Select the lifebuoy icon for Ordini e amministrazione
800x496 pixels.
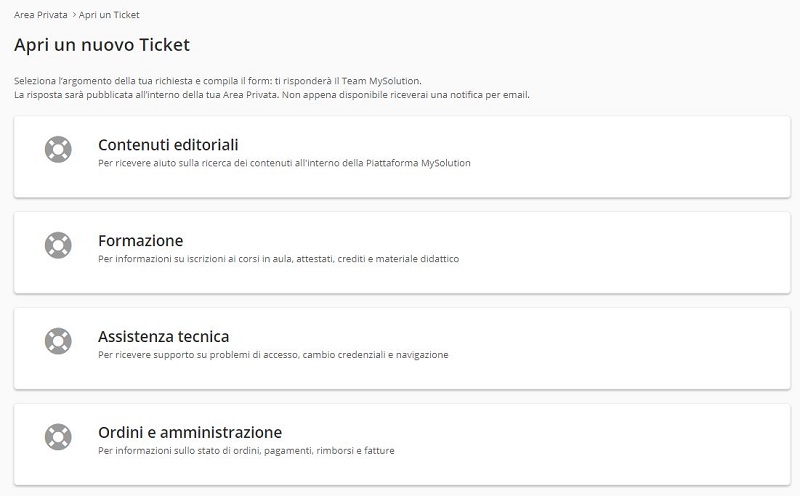coord(58,437)
